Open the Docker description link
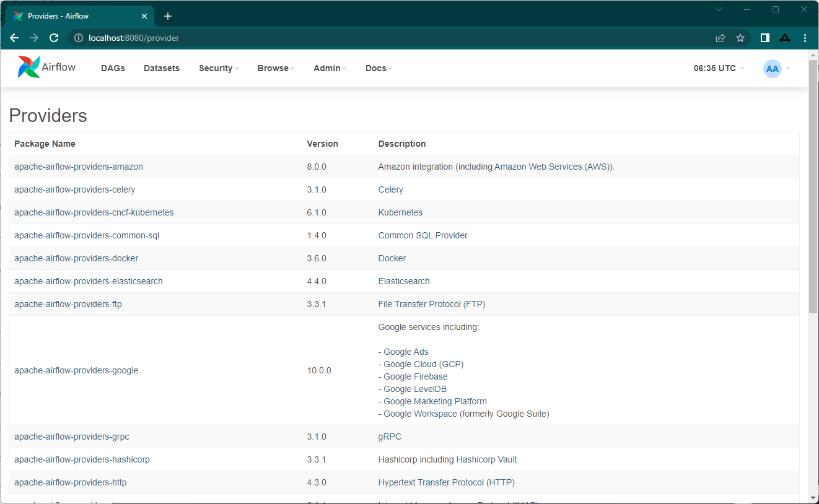This screenshot has height=504, width=819. [x=392, y=258]
